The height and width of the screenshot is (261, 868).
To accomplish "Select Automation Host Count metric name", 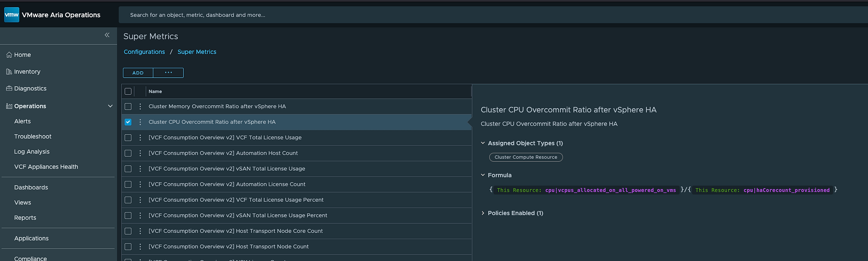I will coord(223,153).
